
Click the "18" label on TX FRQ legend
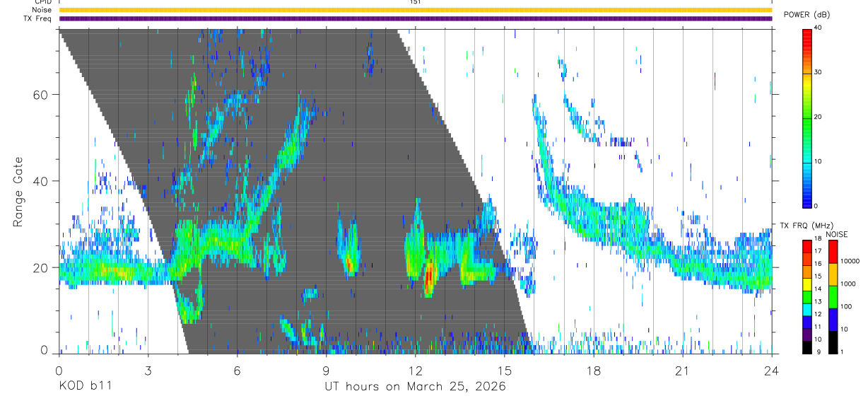[x=818, y=238]
